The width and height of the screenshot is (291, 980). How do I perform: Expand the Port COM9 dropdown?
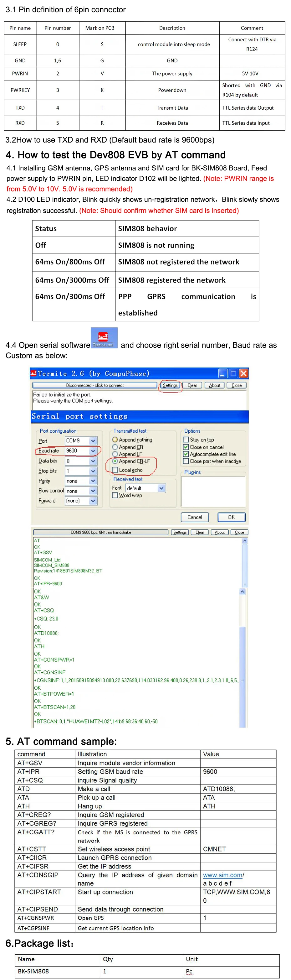93,440
